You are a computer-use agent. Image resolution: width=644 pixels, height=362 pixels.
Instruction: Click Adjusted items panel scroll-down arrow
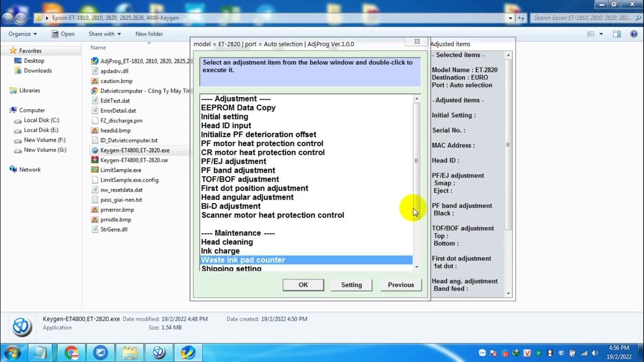[x=508, y=294]
